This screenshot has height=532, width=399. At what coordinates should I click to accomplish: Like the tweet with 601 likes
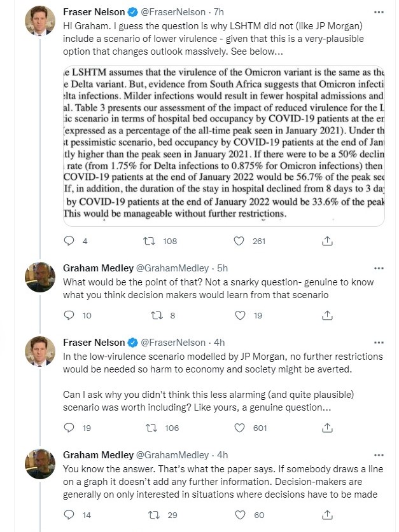pyautogui.click(x=239, y=428)
